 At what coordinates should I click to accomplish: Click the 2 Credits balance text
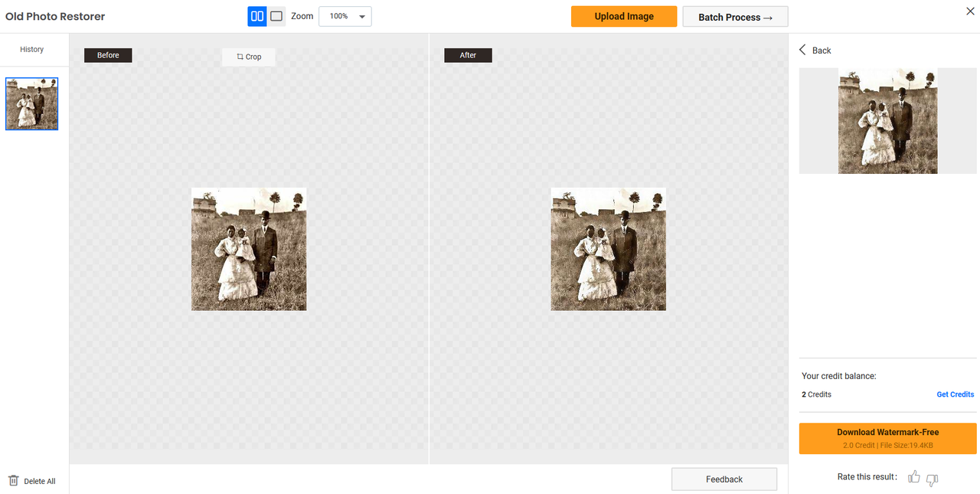[x=816, y=394]
